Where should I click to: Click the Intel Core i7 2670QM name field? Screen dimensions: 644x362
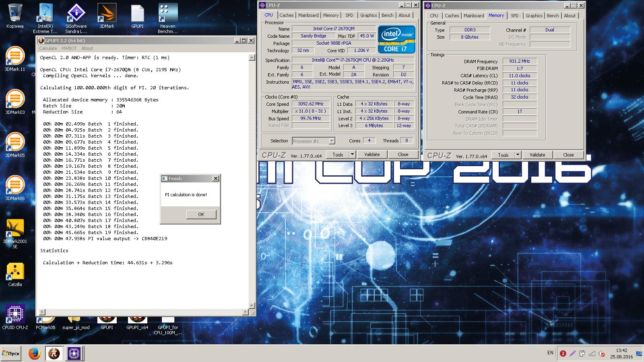click(334, 29)
